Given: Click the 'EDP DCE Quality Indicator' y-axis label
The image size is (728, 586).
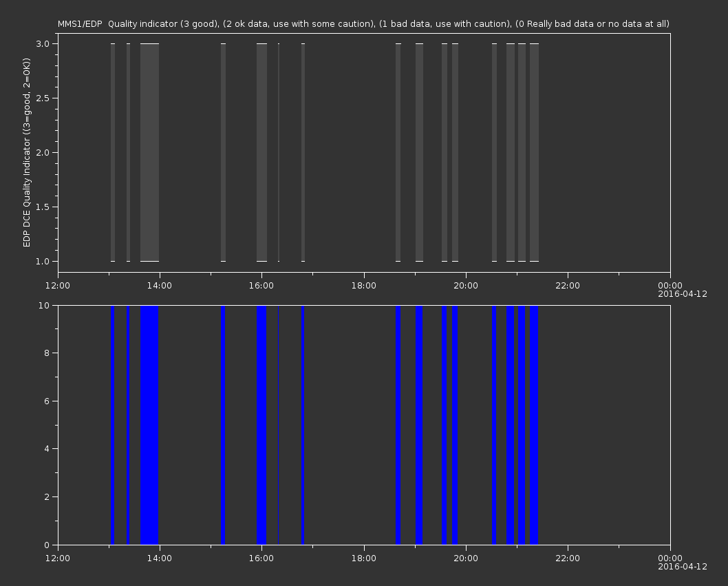Looking at the screenshot, I should (26, 152).
